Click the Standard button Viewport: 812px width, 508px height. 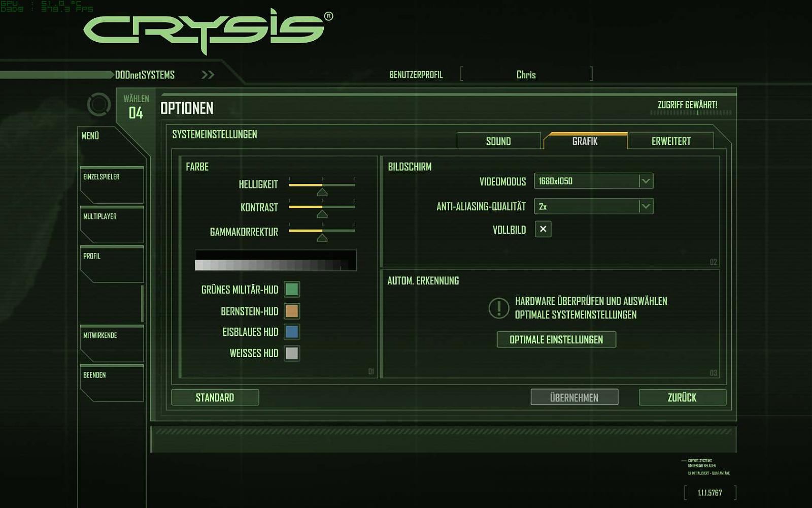[x=215, y=397]
